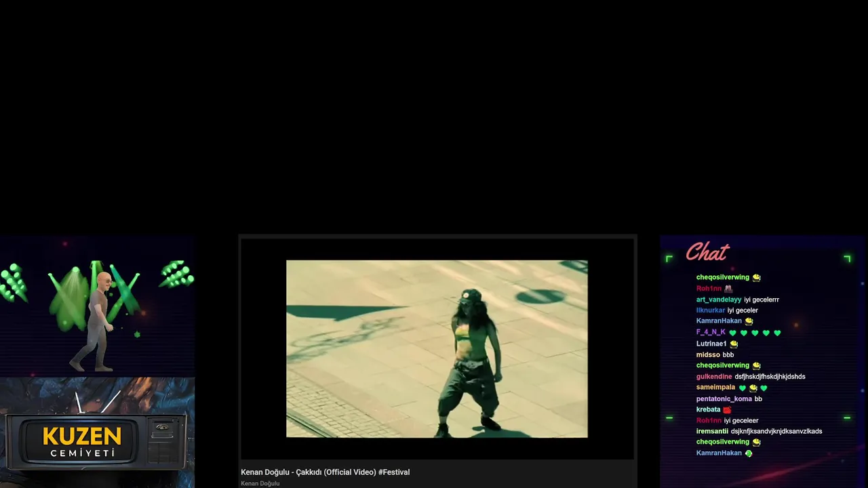This screenshot has height=488, width=868.
Task: Select username pentatonic_koma in chat
Action: [724, 399]
